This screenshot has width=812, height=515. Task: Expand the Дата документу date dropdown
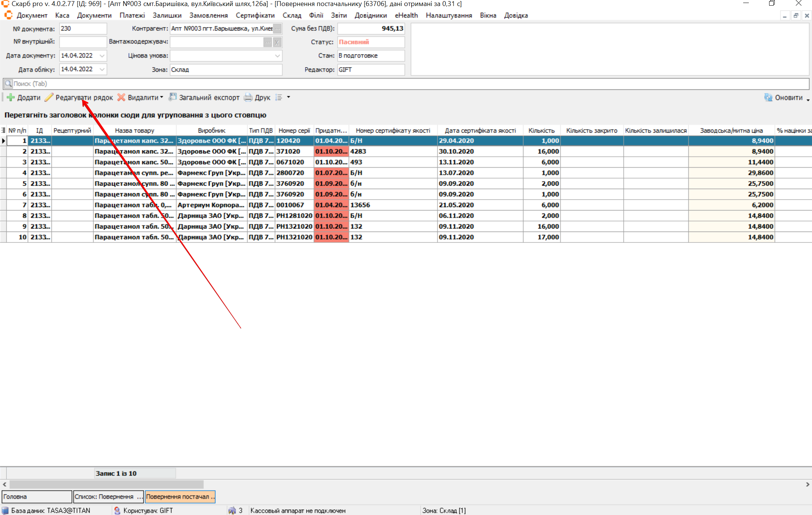point(102,56)
